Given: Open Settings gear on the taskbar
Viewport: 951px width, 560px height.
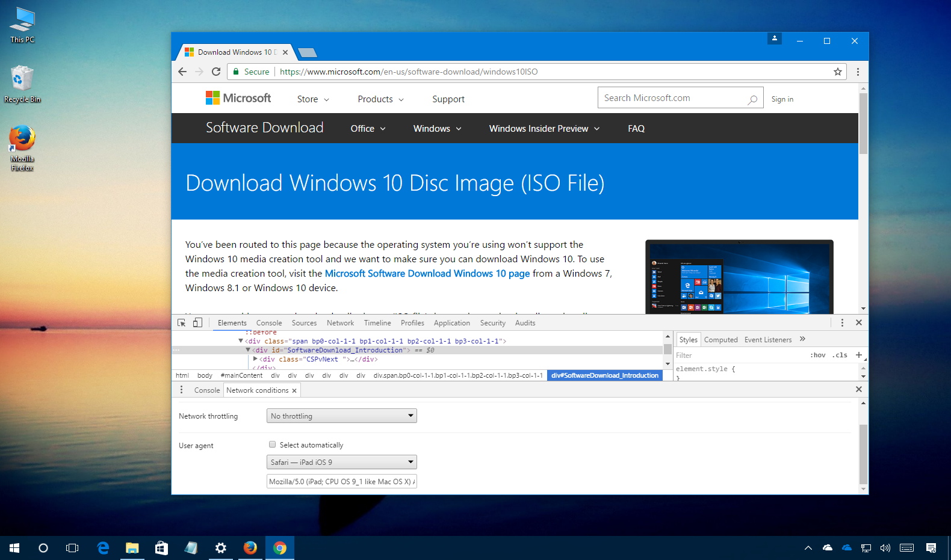Looking at the screenshot, I should pos(221,548).
